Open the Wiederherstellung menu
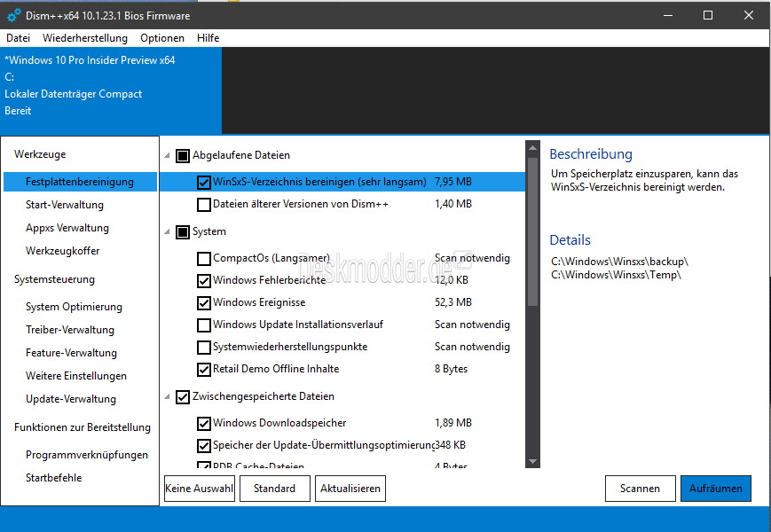The image size is (771, 532). point(85,38)
